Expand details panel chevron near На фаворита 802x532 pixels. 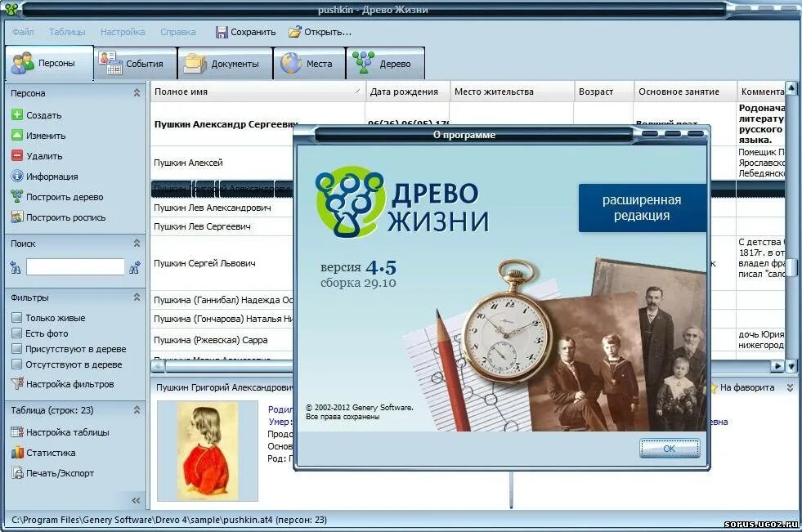[790, 388]
